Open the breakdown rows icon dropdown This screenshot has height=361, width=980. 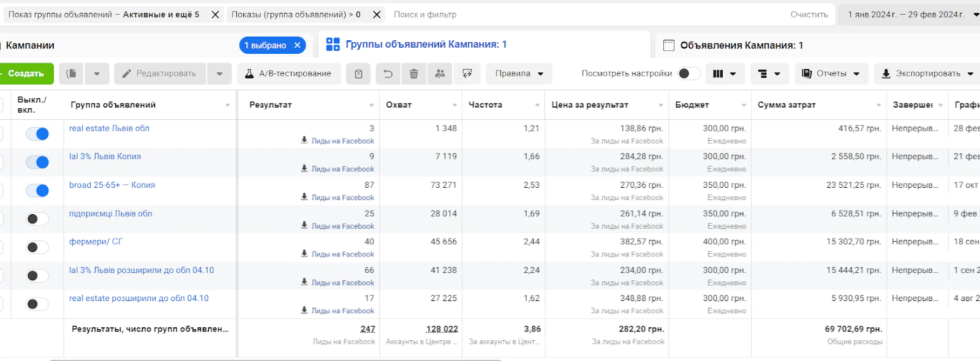click(769, 73)
